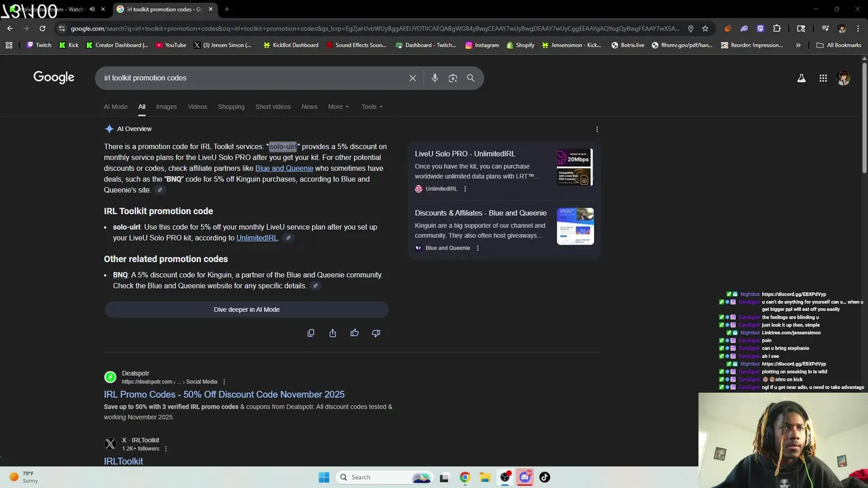
Task: Give thumbs down to AI Overview
Action: point(376,333)
